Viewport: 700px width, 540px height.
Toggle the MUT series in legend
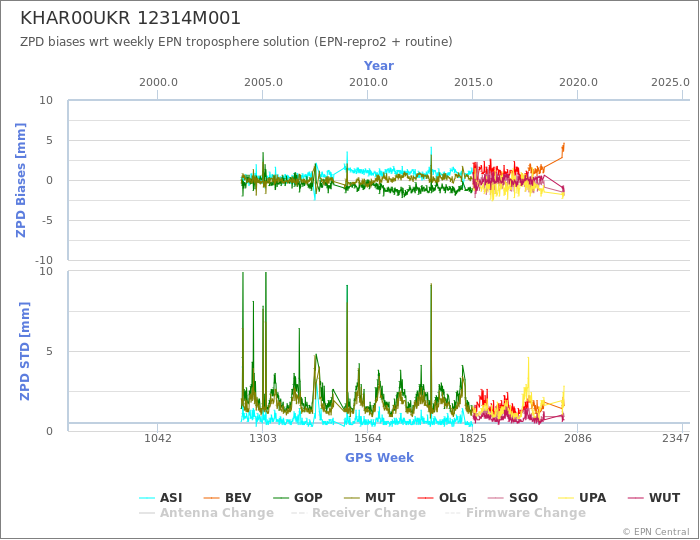coord(369,498)
